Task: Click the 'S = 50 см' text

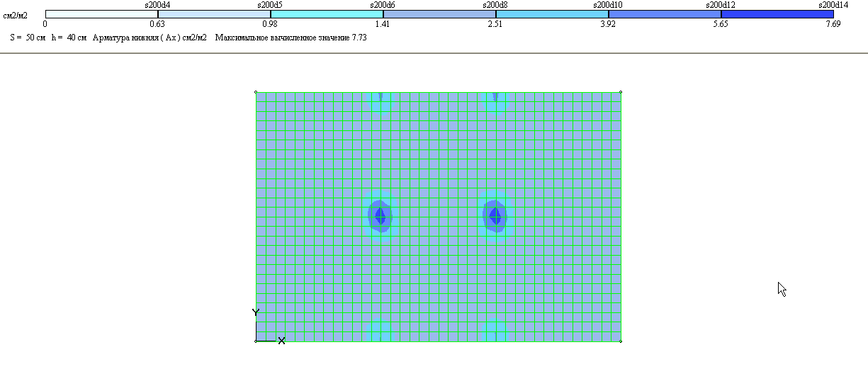Action: [x=28, y=38]
